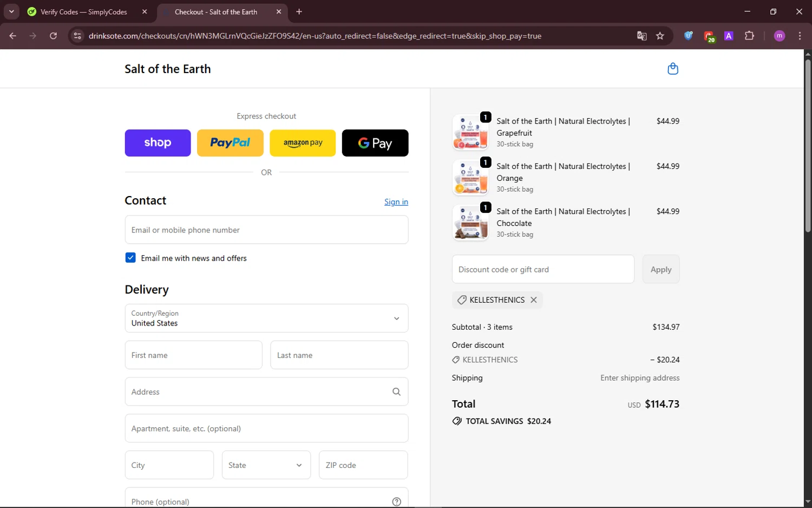Click the Subtotal · 3 items label
This screenshot has height=508, width=812.
[482, 327]
